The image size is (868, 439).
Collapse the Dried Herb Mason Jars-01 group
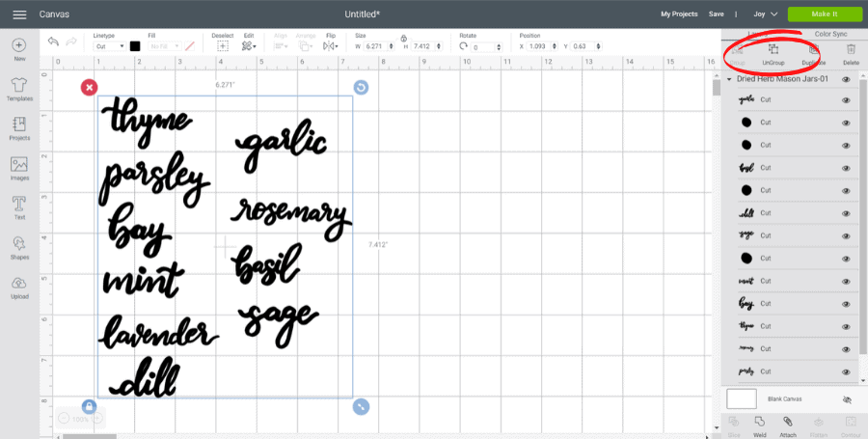729,80
